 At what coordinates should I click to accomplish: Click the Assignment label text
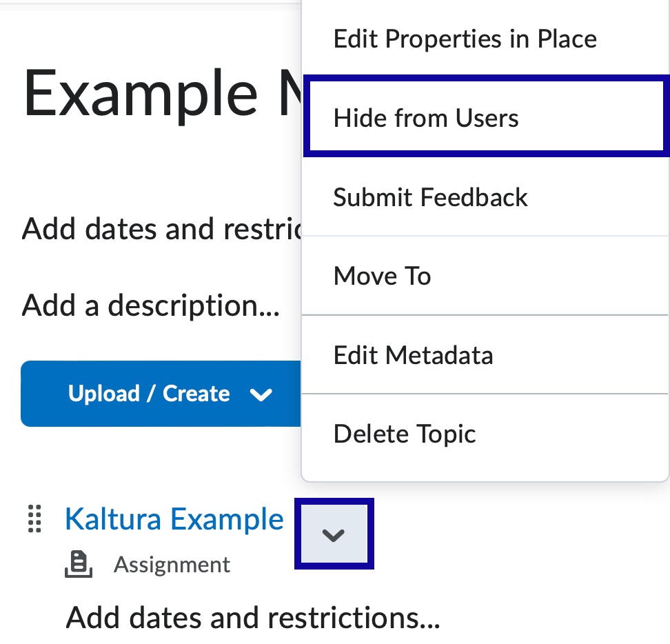click(172, 565)
